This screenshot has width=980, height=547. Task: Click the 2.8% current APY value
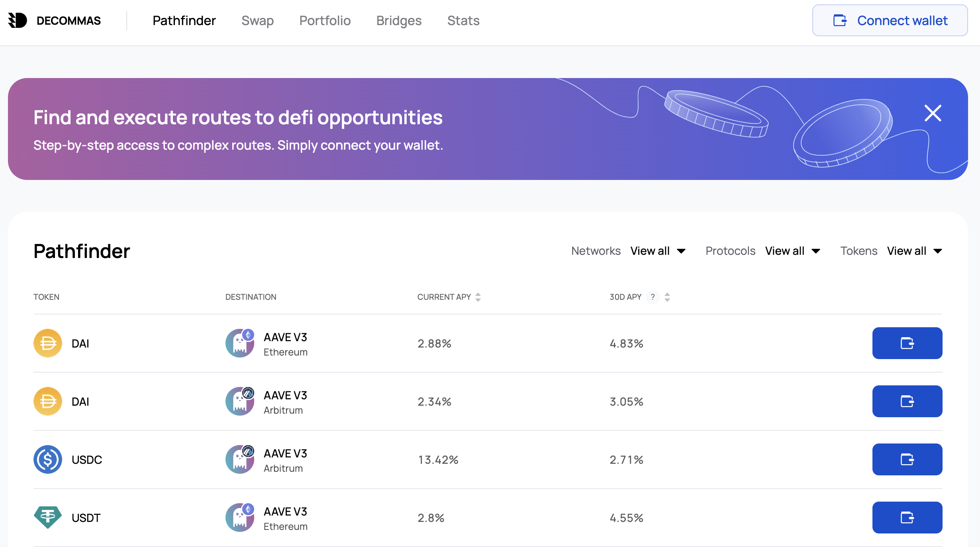pyautogui.click(x=431, y=518)
